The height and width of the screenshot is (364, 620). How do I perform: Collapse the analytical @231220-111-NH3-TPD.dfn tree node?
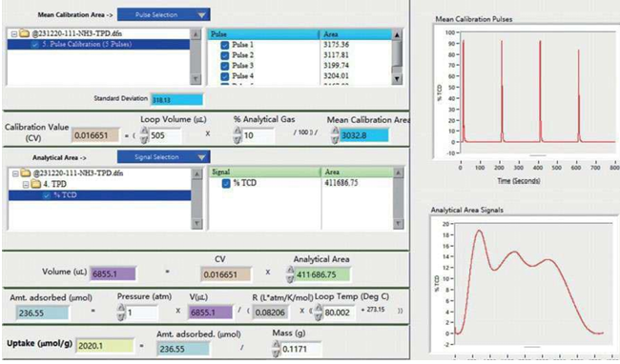[15, 173]
